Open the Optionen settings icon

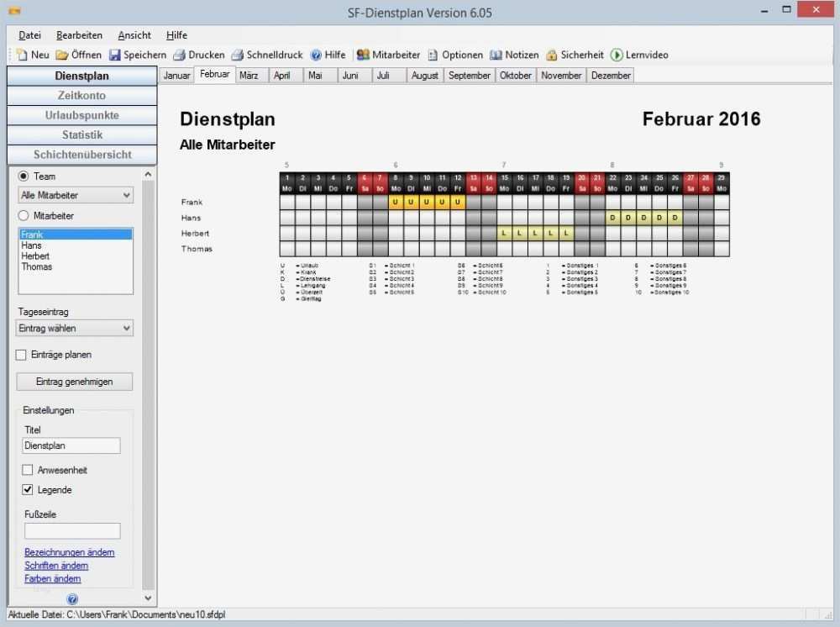coord(454,55)
